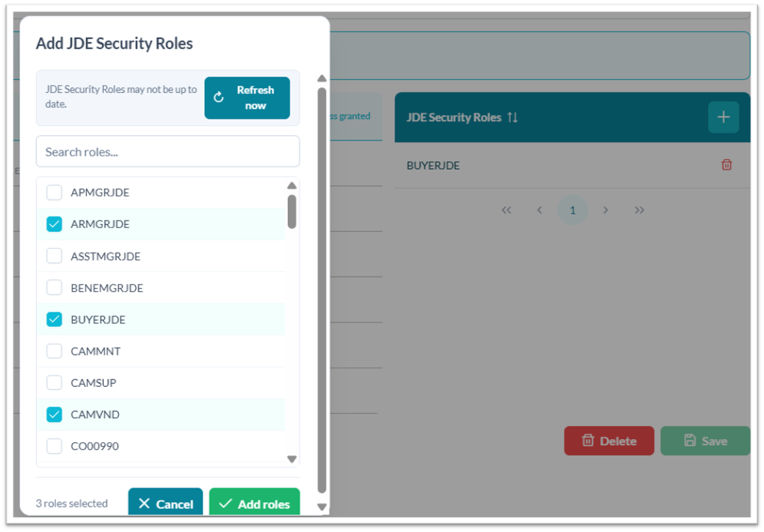Delete the BUYERJDE role with the trash icon

(x=726, y=164)
